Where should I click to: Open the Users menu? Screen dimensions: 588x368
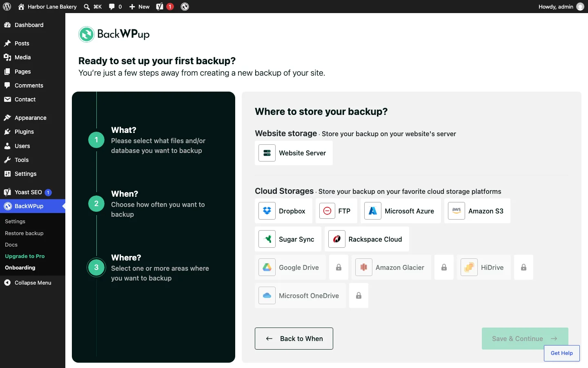point(33,146)
